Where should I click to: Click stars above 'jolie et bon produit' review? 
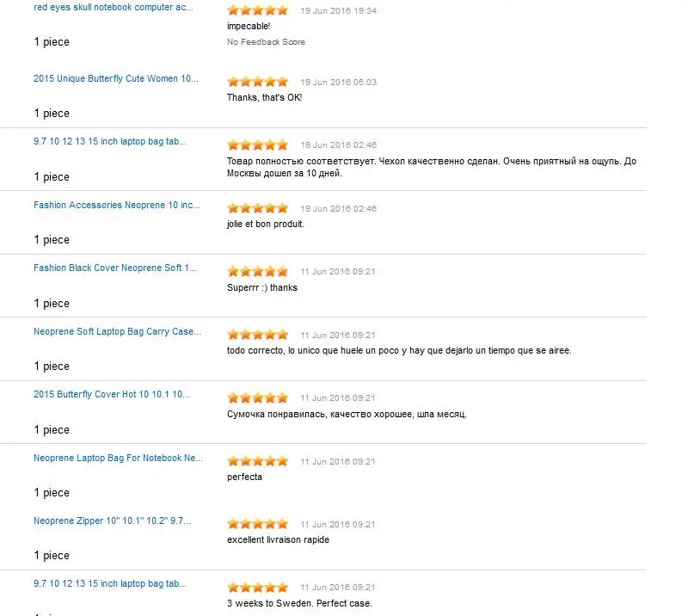coord(257,208)
